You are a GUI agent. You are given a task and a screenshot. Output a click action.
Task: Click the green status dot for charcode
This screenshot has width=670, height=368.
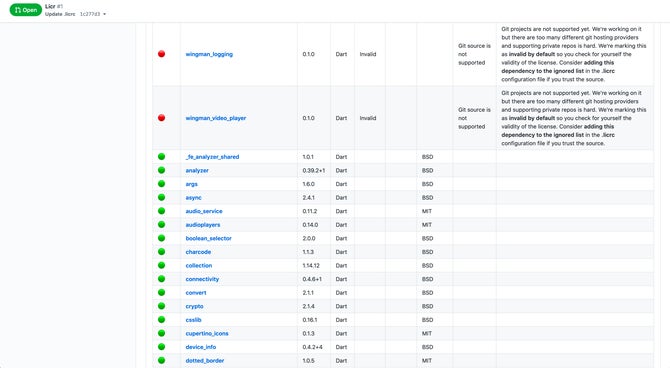point(162,252)
